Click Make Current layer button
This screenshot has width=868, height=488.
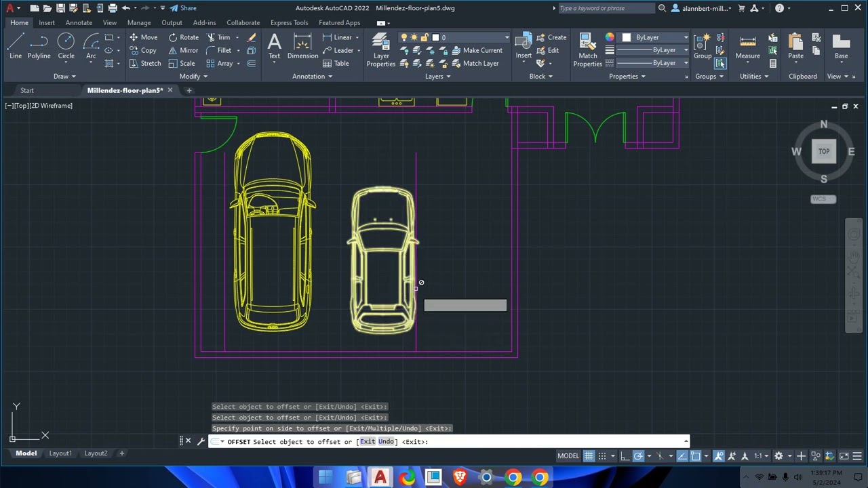pos(477,50)
